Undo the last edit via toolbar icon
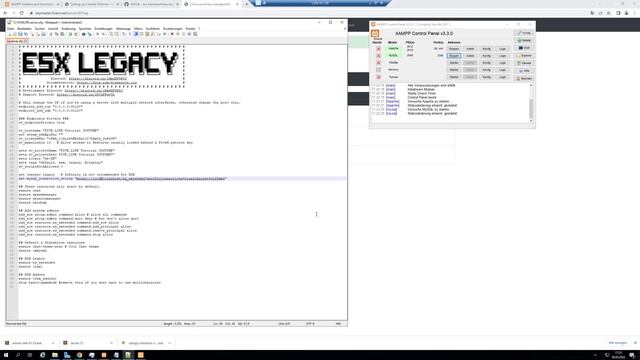The height and width of the screenshot is (360, 640). point(70,34)
